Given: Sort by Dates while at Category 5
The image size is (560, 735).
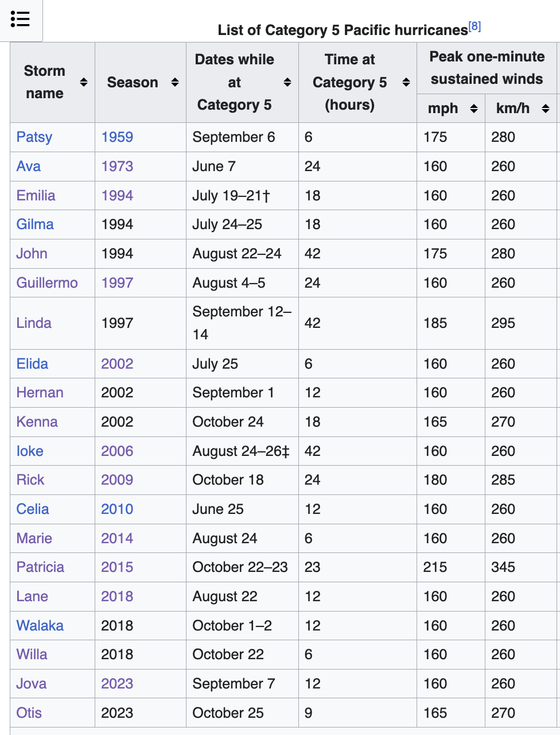Looking at the screenshot, I should click(287, 82).
